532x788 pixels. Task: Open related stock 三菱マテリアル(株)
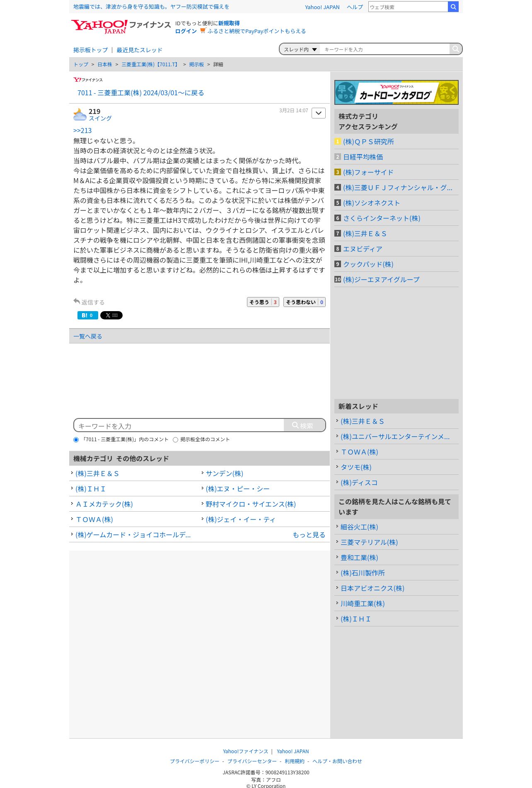tap(369, 542)
